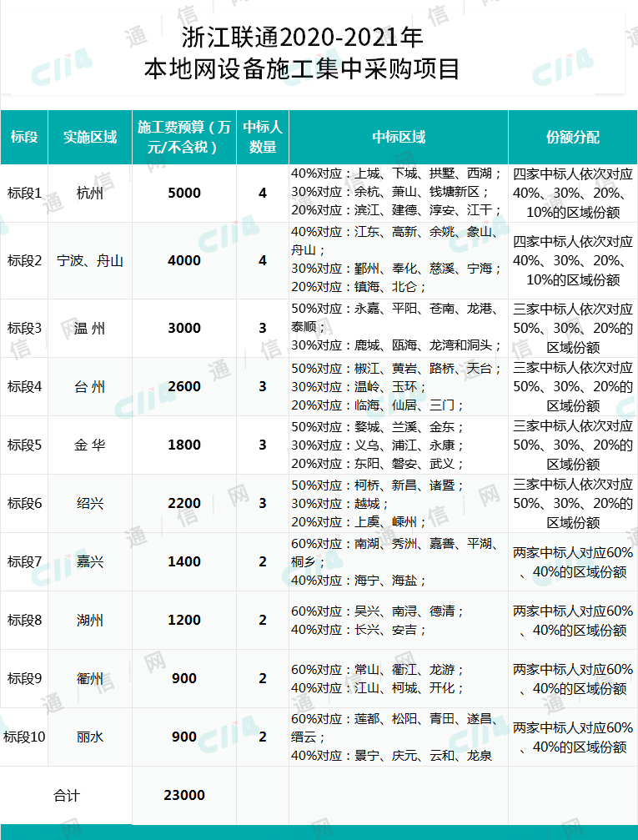Select the 标段3 row label
This screenshot has height=840, width=638.
pyautogui.click(x=24, y=328)
